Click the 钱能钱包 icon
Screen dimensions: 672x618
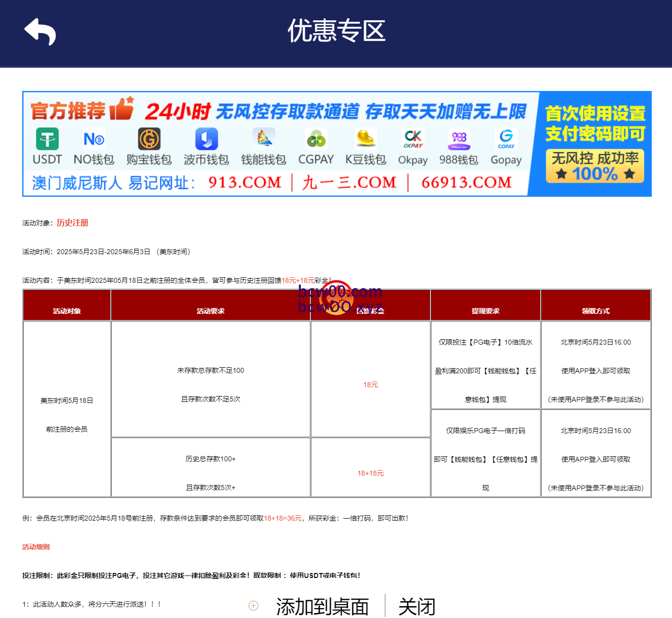click(264, 139)
